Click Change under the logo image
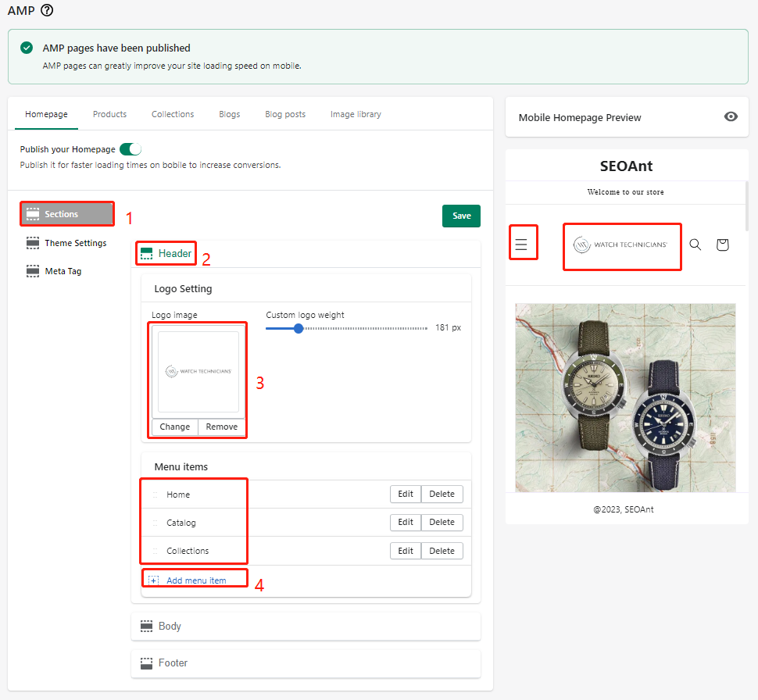758x700 pixels. (x=174, y=427)
